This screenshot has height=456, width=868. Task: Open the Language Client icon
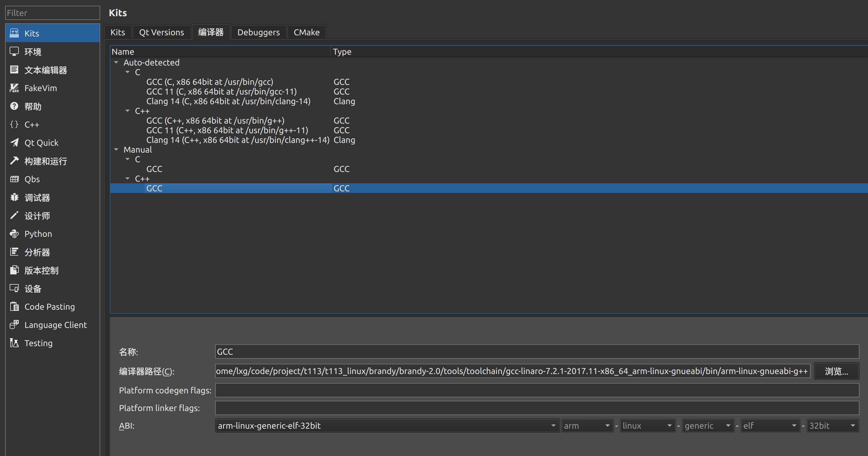pos(14,324)
